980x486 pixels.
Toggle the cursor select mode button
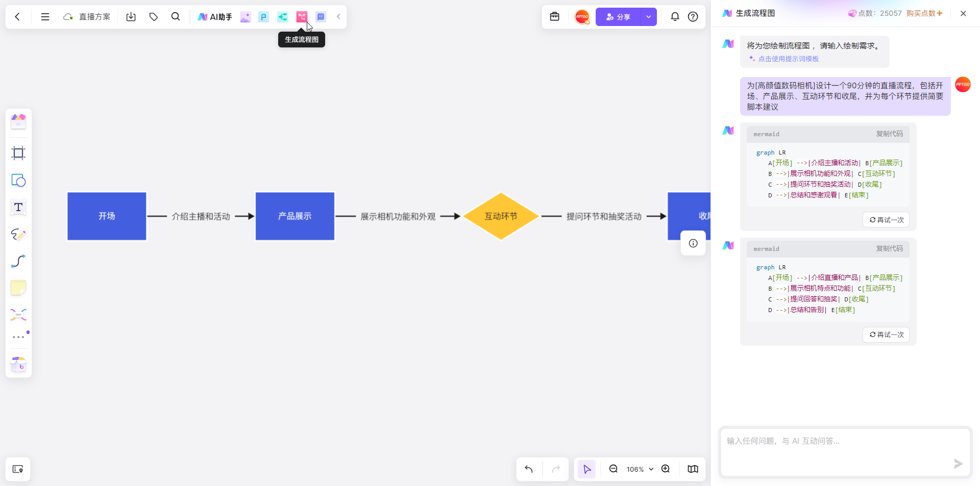click(587, 469)
